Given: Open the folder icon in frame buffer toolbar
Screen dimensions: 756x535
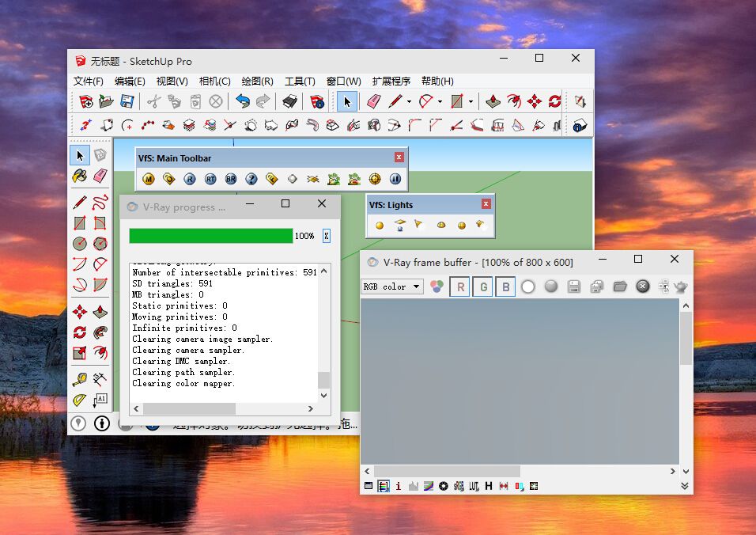Looking at the screenshot, I should (619, 286).
